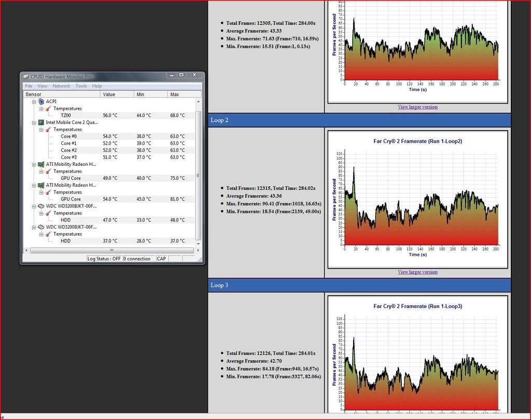This screenshot has width=531, height=420.
Task: Click the ACPI chip icon in sensor tree
Action: pyautogui.click(x=41, y=102)
